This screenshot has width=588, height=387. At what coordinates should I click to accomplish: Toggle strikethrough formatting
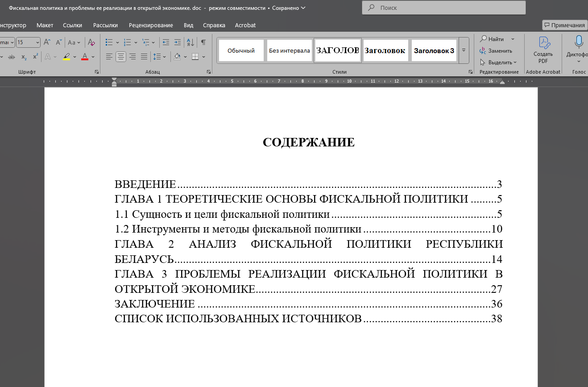12,57
